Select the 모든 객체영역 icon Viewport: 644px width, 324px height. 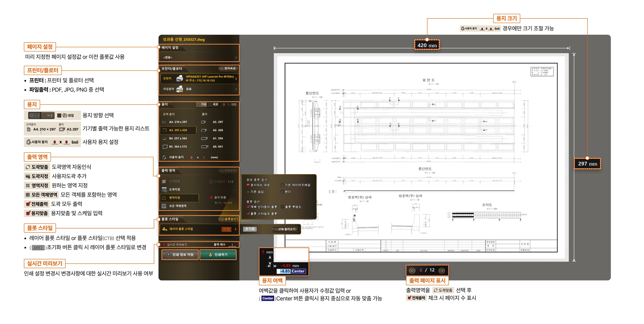tap(164, 206)
